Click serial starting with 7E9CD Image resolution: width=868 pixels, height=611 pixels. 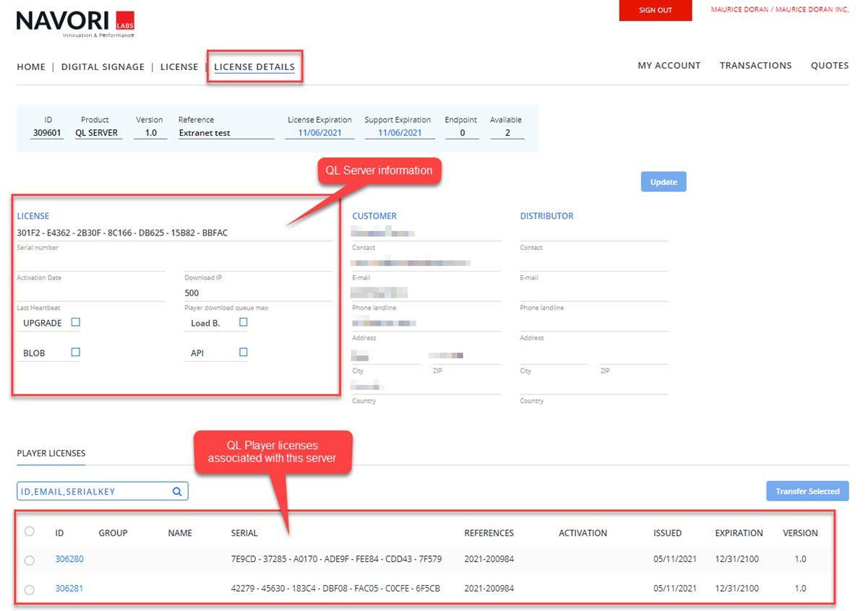tap(336, 559)
